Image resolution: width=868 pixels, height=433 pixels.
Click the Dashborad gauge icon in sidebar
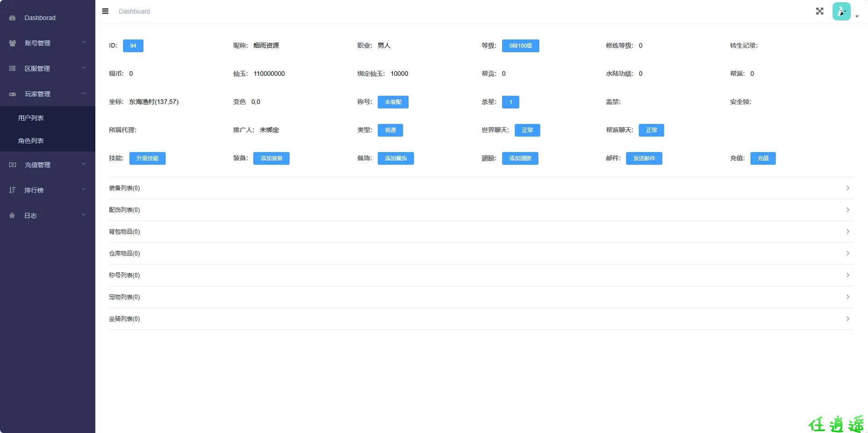pyautogui.click(x=12, y=18)
